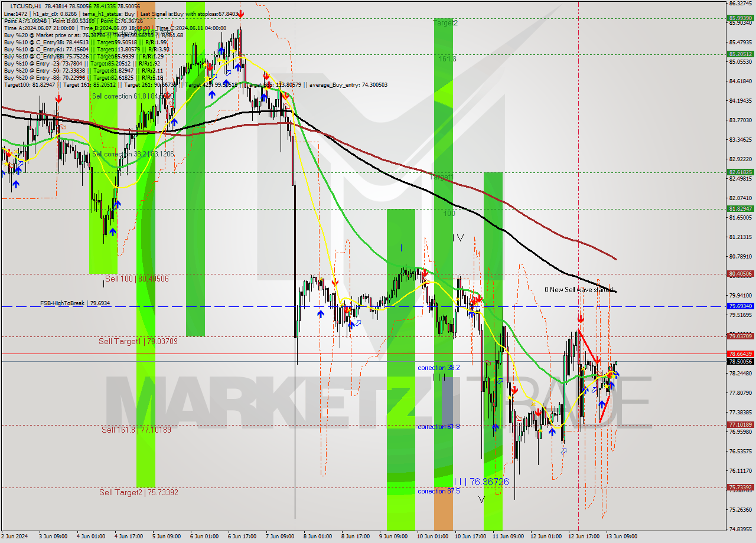Click the green 85.99390 price tag
Image resolution: width=756 pixels, height=543 pixels.
point(740,18)
